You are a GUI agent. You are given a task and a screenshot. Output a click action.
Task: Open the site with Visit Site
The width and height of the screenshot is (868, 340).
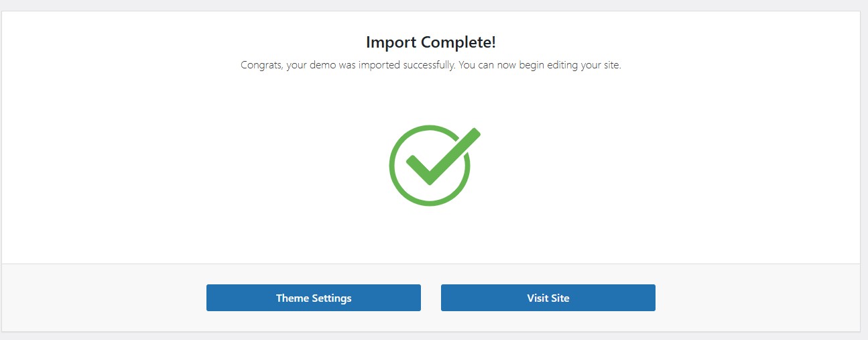548,298
